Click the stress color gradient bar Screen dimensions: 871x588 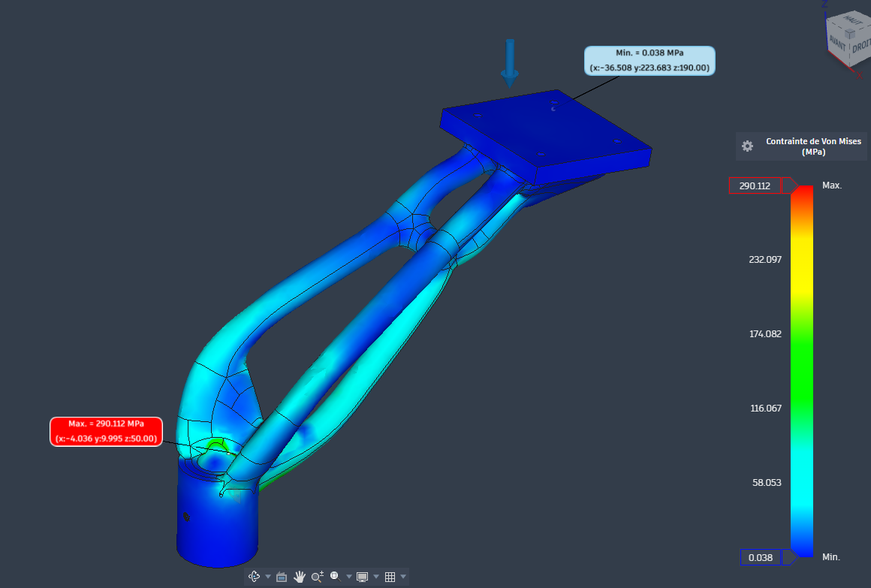(x=803, y=371)
